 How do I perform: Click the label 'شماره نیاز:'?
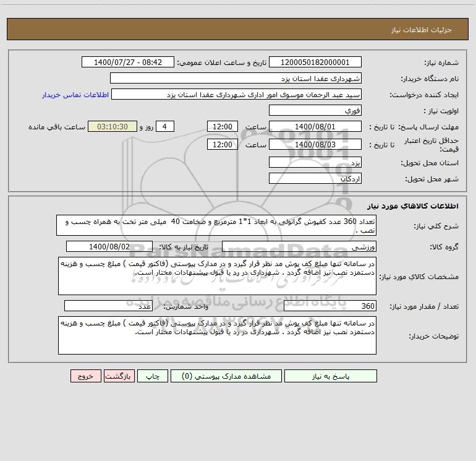pyautogui.click(x=441, y=63)
